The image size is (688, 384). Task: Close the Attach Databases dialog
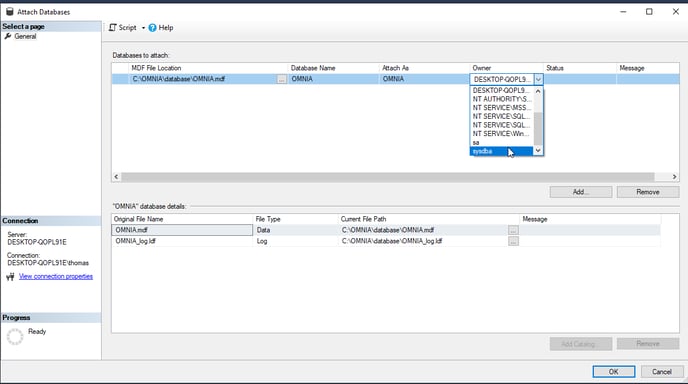[x=676, y=12]
